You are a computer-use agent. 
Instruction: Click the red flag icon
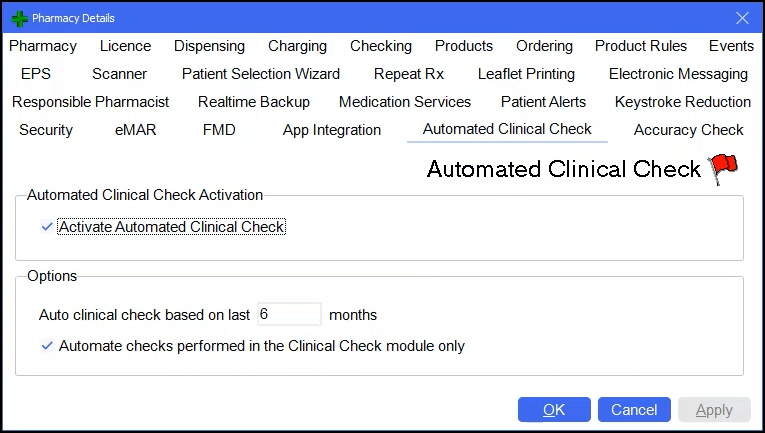coord(723,169)
